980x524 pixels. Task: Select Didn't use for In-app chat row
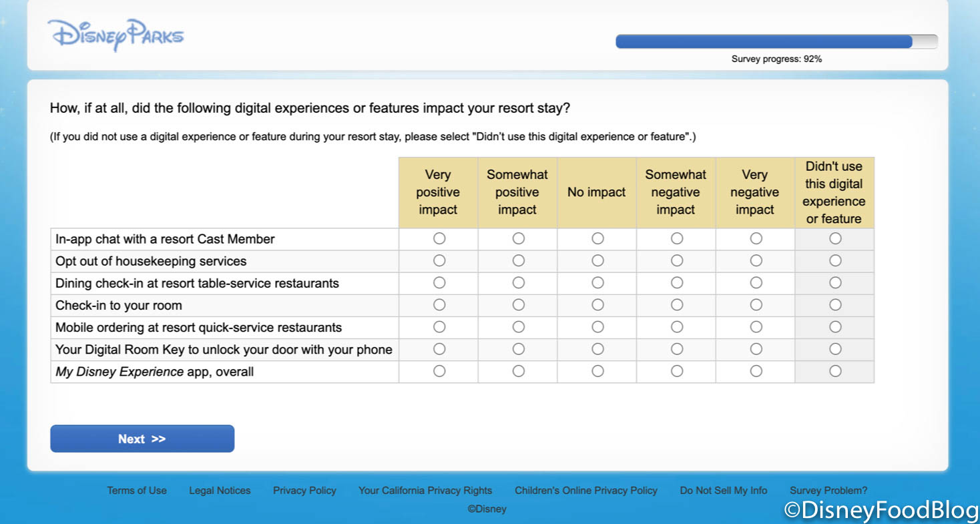point(835,239)
